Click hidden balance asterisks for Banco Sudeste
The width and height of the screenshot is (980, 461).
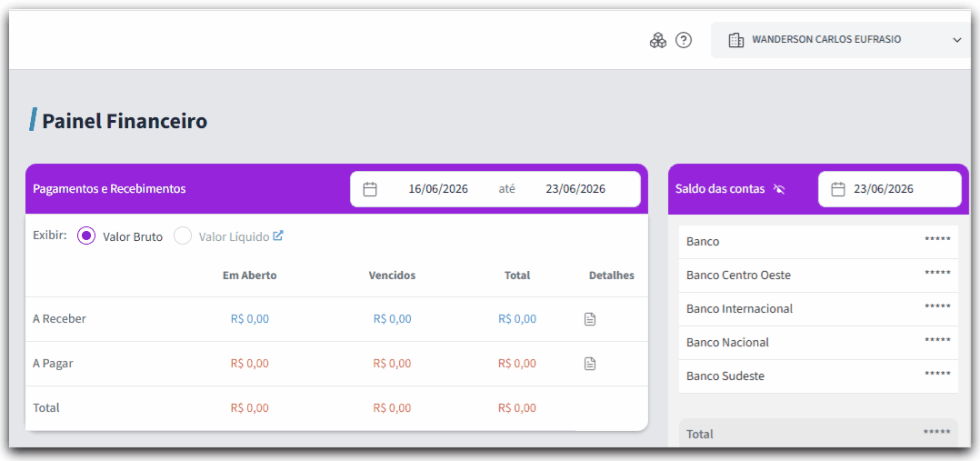(937, 375)
